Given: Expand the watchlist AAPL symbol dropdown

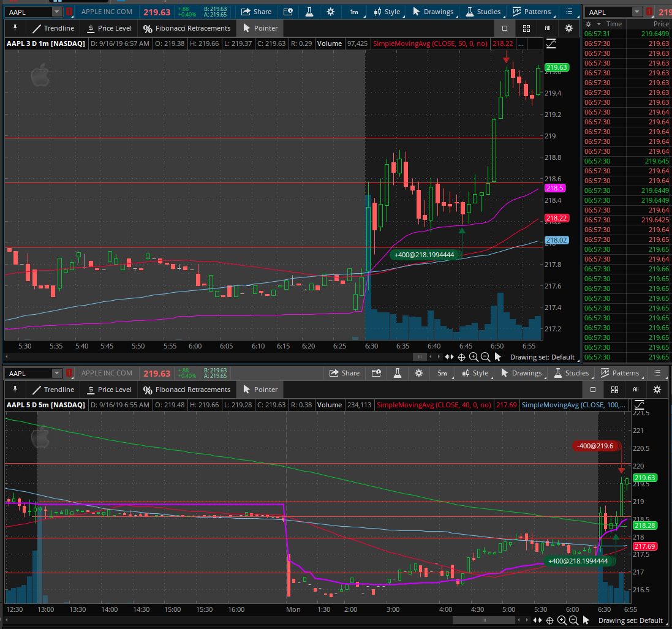Looking at the screenshot, I should (637, 12).
